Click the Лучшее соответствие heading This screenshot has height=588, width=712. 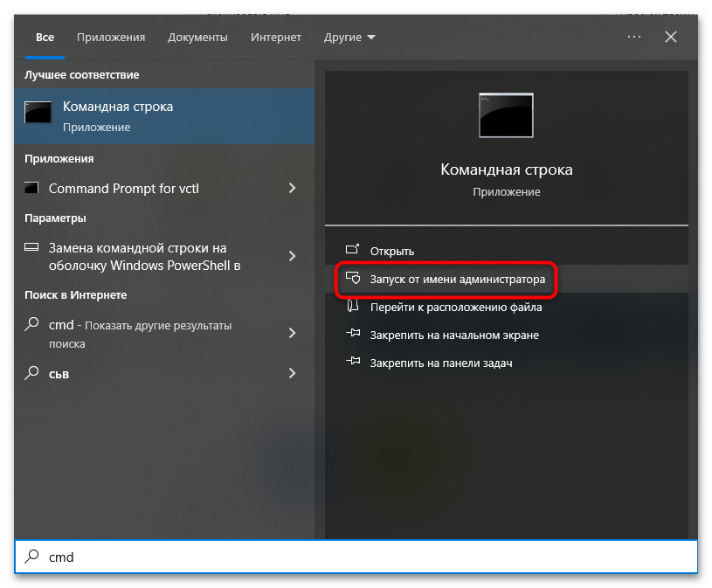click(x=82, y=75)
